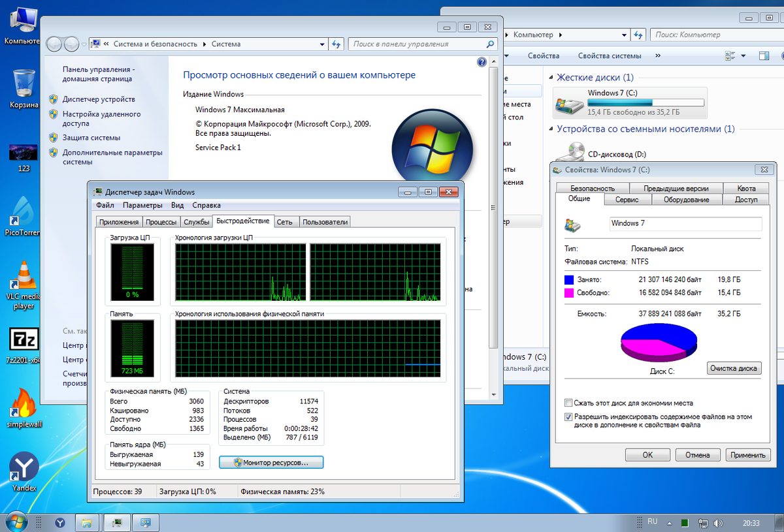Open the Корзина recycle bin icon

pos(24,88)
